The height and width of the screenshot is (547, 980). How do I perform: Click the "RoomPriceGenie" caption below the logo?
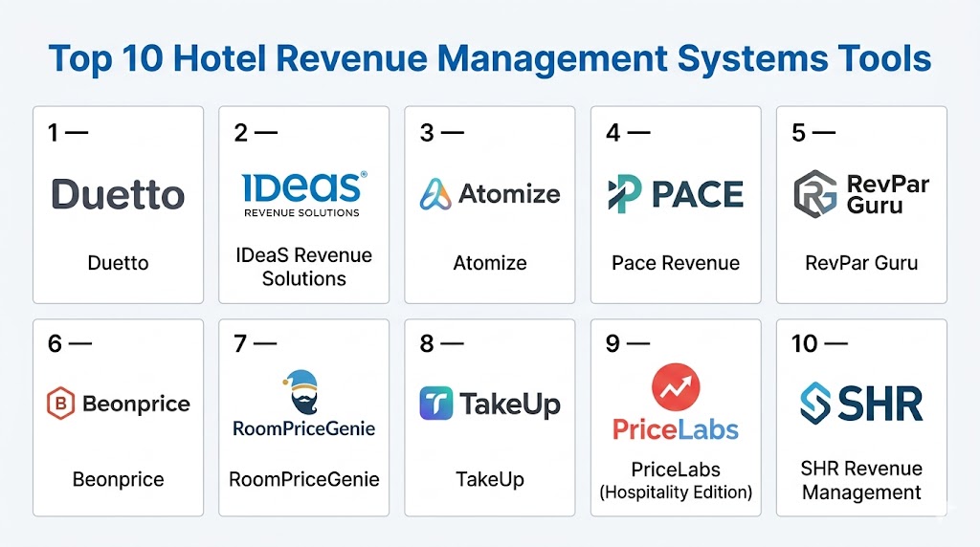coord(304,479)
